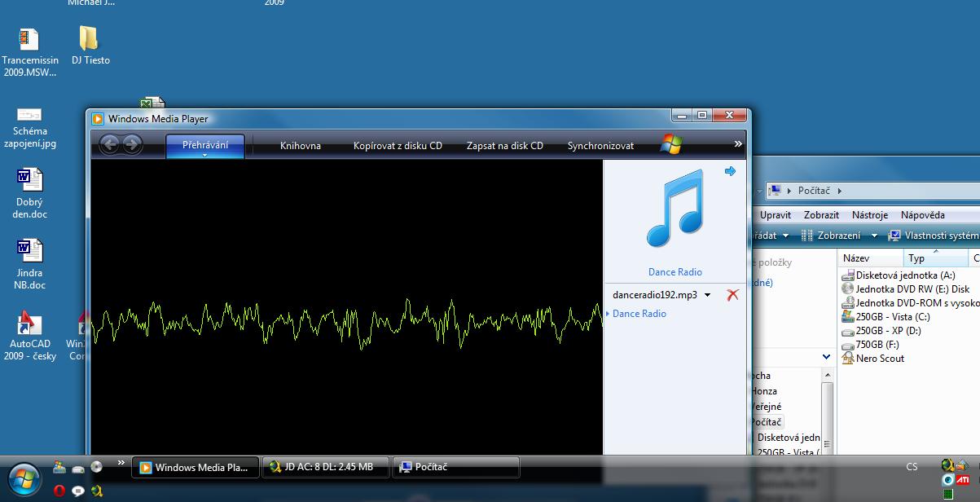Click the folder tree scrollbar up arrow
Image resolution: width=980 pixels, height=502 pixels.
[827, 376]
